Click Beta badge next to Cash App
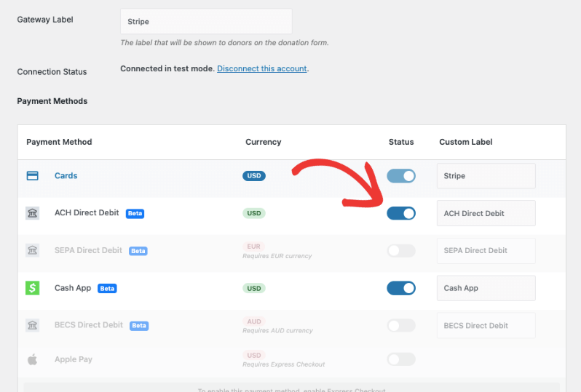Image resolution: width=581 pixels, height=392 pixels. tap(107, 288)
